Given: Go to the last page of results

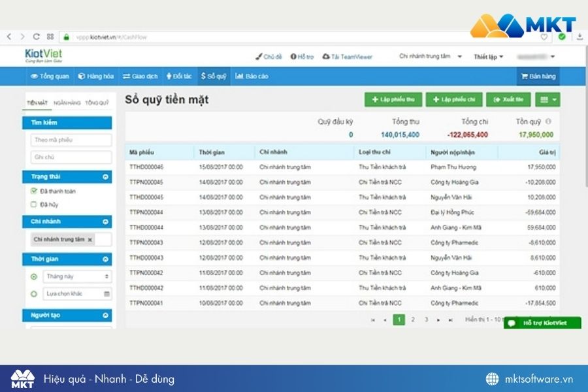Looking at the screenshot, I should click(x=450, y=320).
